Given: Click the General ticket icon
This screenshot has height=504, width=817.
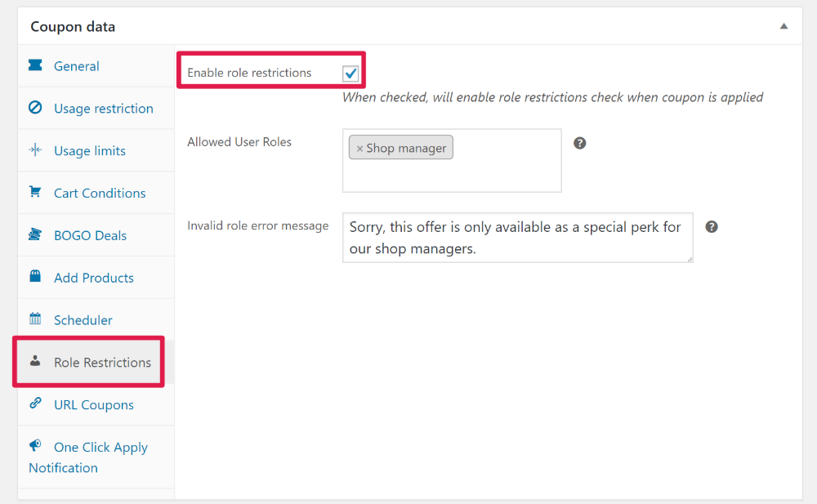Looking at the screenshot, I should 35,65.
